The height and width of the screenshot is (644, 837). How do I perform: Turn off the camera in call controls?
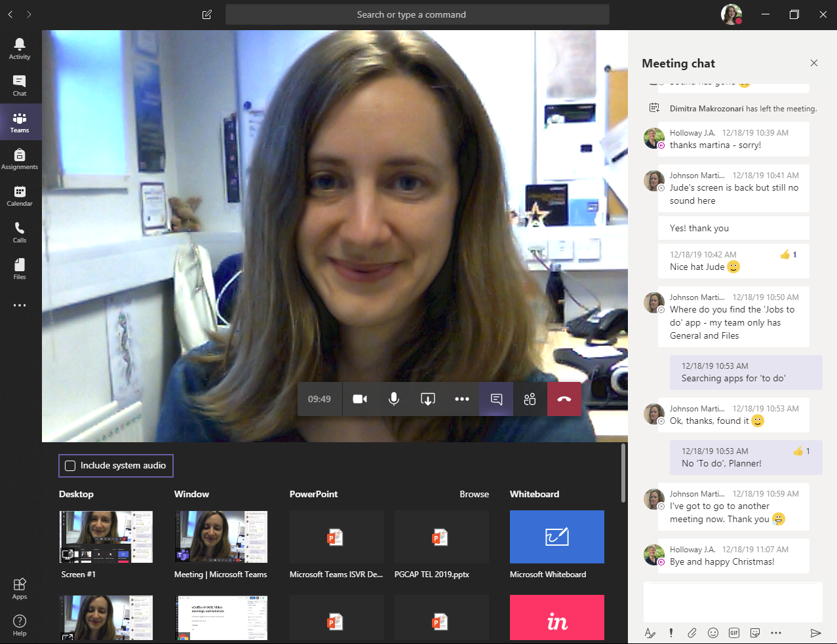360,399
